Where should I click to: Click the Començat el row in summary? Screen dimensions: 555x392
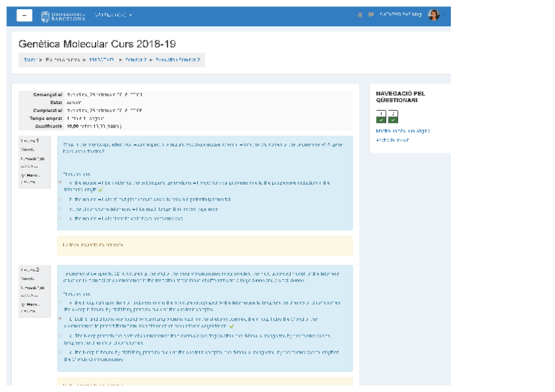tap(185, 95)
